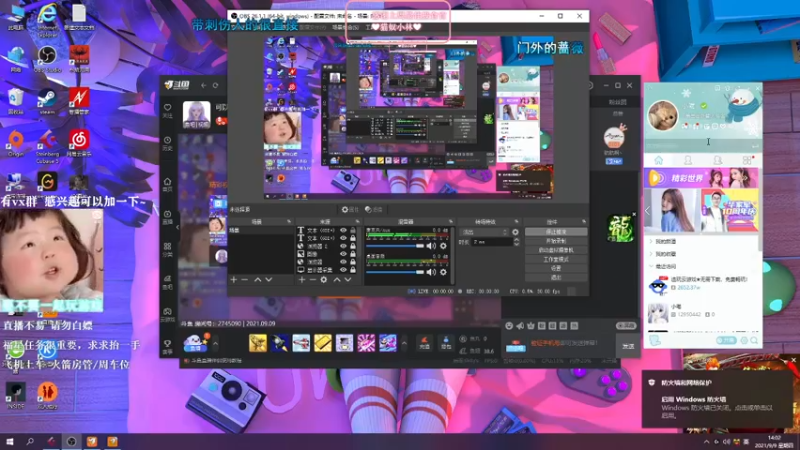Select contacts tab in chat app
This screenshot has width=800, height=450.
pyautogui.click(x=688, y=160)
